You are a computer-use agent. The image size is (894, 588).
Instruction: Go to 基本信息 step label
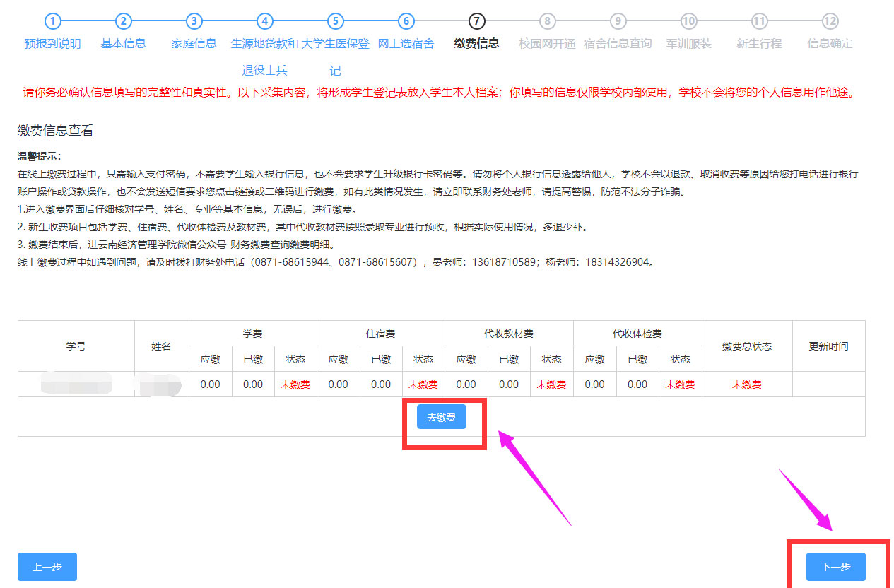(124, 44)
